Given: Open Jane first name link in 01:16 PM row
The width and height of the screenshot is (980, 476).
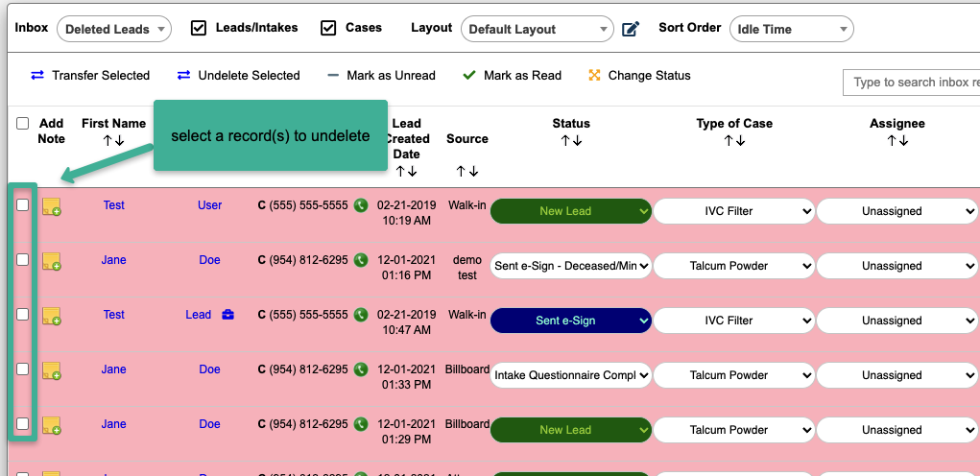Looking at the screenshot, I should [x=114, y=260].
